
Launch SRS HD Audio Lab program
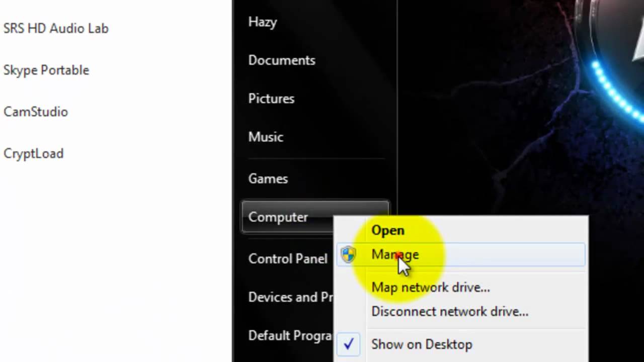tap(56, 29)
